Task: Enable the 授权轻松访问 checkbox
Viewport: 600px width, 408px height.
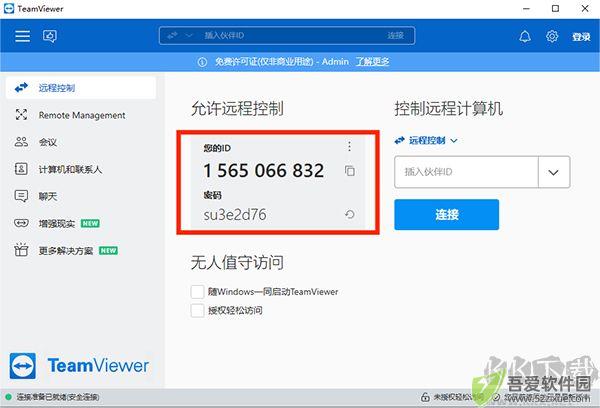Action: coord(197,310)
